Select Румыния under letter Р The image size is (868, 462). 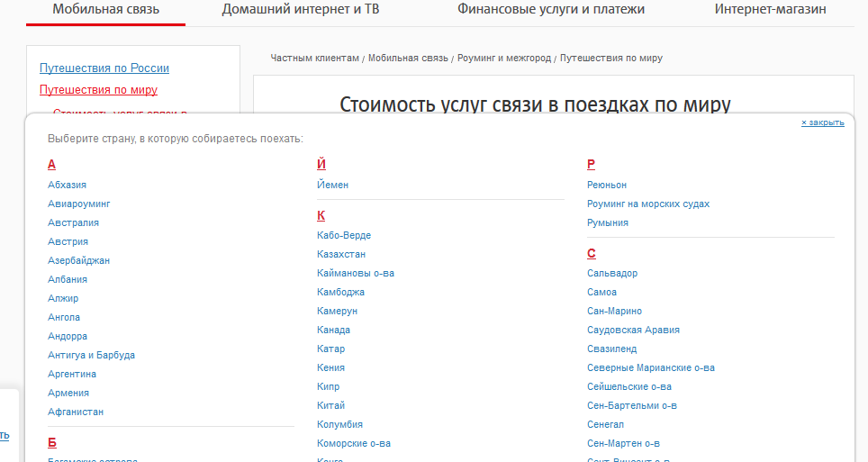(x=608, y=222)
